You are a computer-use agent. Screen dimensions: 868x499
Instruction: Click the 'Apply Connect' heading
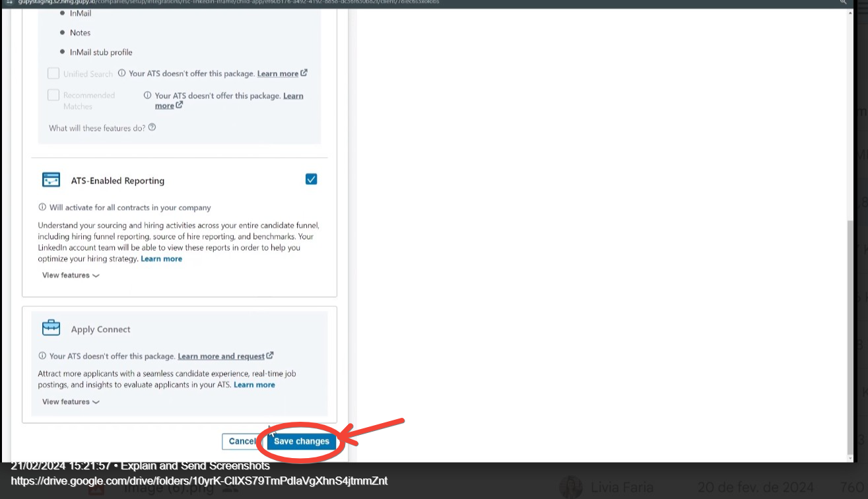(101, 329)
